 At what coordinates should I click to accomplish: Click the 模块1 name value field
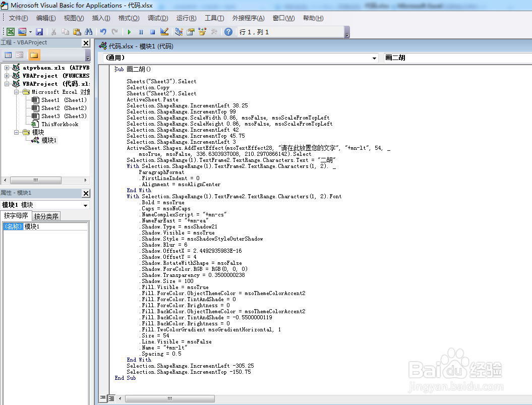pyautogui.click(x=55, y=226)
